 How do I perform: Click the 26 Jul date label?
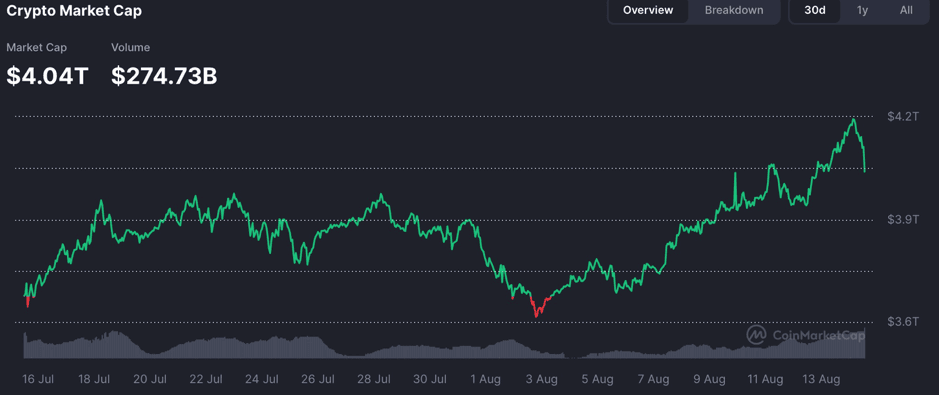tap(318, 379)
